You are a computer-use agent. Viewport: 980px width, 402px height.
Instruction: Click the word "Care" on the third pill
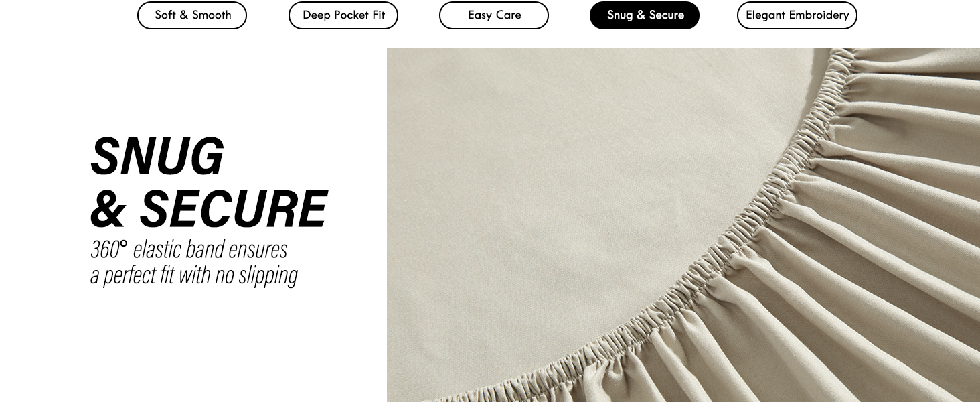click(508, 15)
